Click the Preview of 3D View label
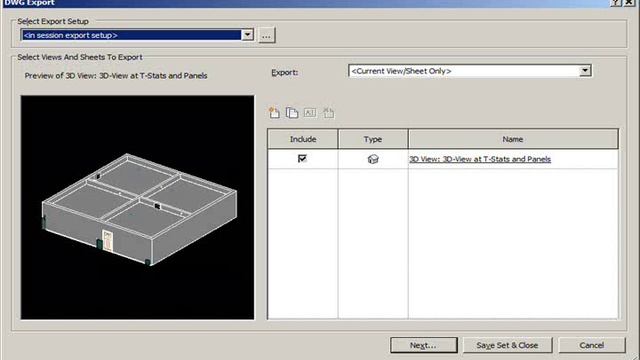The height and width of the screenshot is (360, 640). tap(116, 76)
